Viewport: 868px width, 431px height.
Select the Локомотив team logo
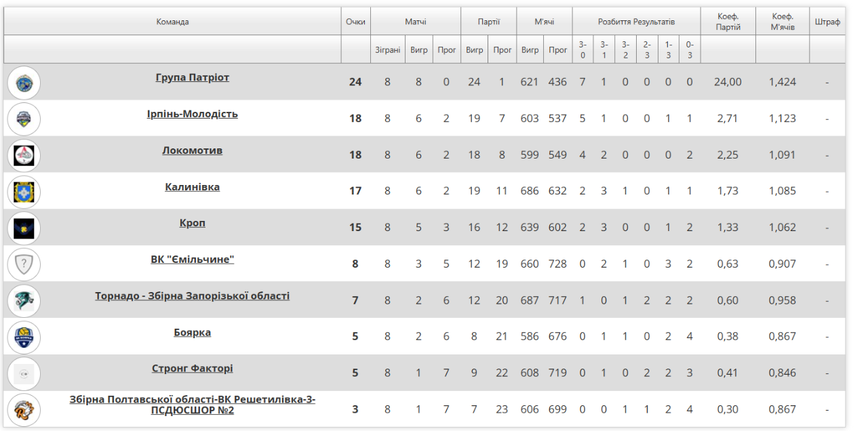[24, 155]
